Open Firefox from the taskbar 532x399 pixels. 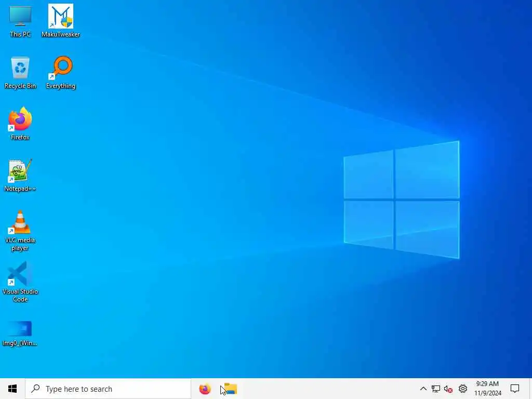pos(205,389)
